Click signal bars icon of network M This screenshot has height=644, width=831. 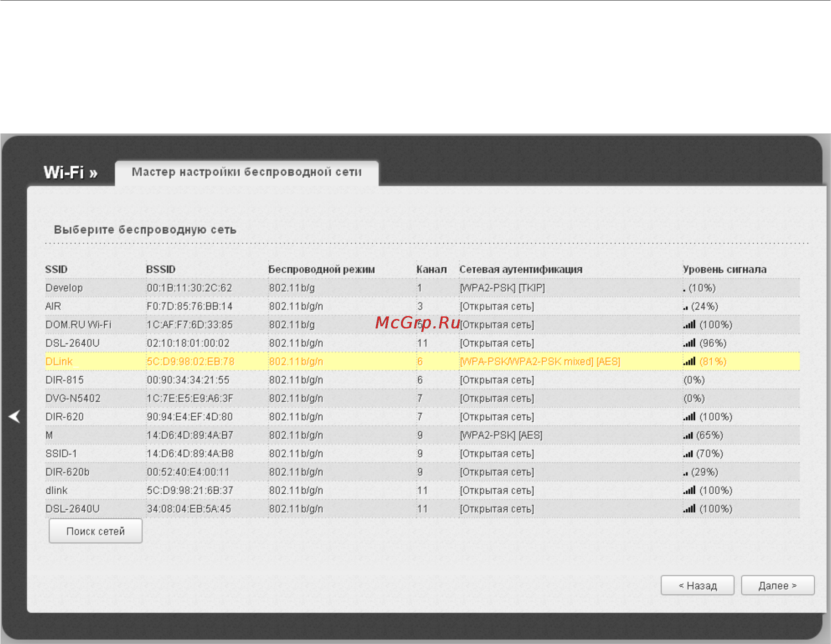(x=688, y=435)
